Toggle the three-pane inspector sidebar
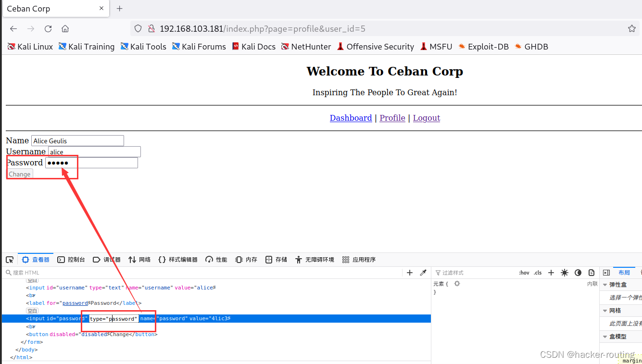 click(606, 273)
